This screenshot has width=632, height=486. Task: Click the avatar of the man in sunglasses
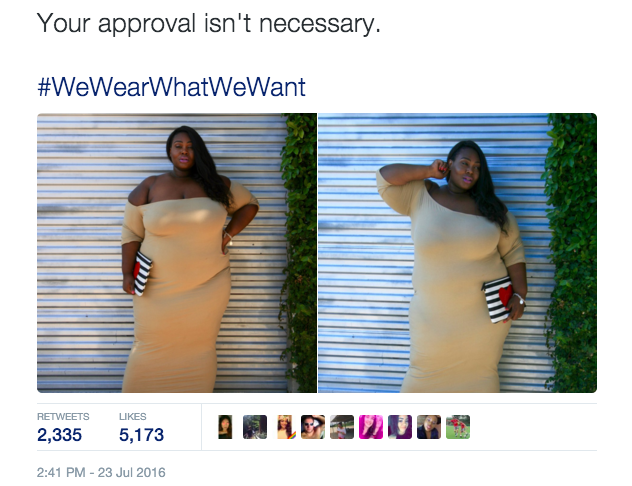point(313,427)
